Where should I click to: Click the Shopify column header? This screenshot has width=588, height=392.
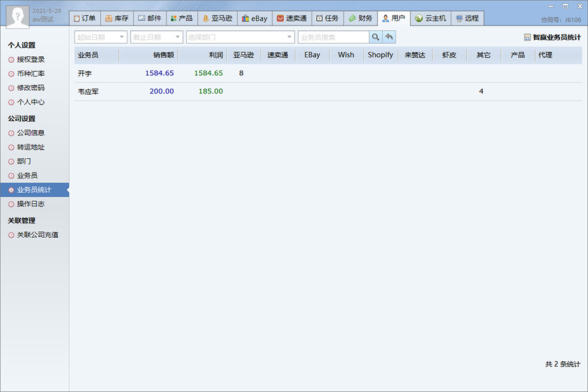click(x=381, y=55)
